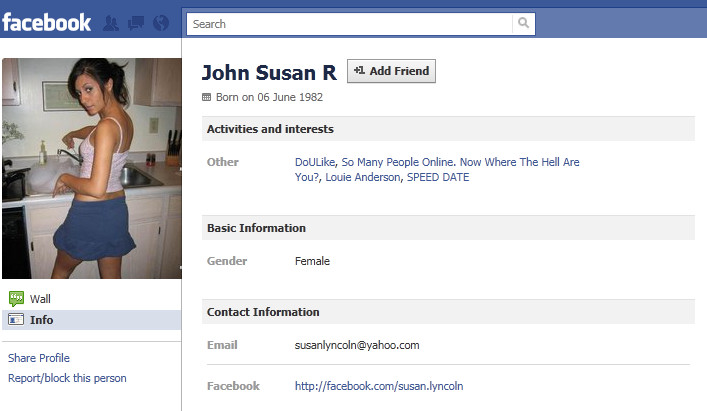Open the DoULike interest link
This screenshot has width=707, height=411.
(315, 162)
